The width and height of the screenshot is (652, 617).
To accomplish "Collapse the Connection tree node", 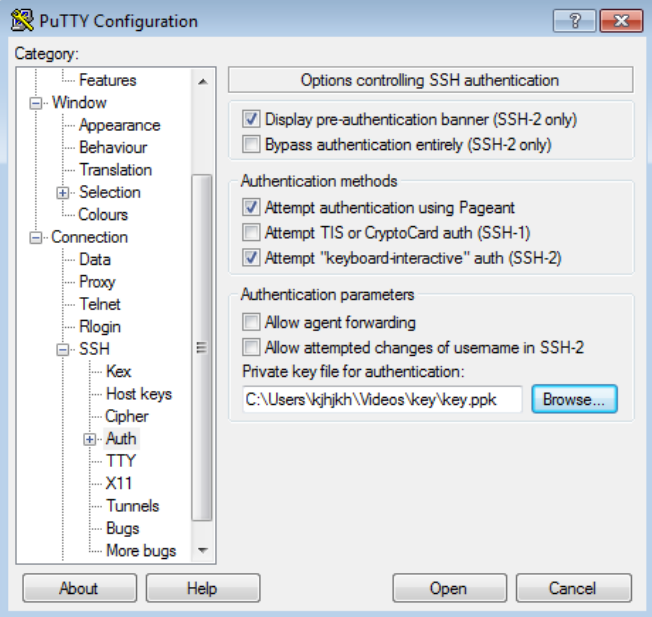I will click(36, 238).
